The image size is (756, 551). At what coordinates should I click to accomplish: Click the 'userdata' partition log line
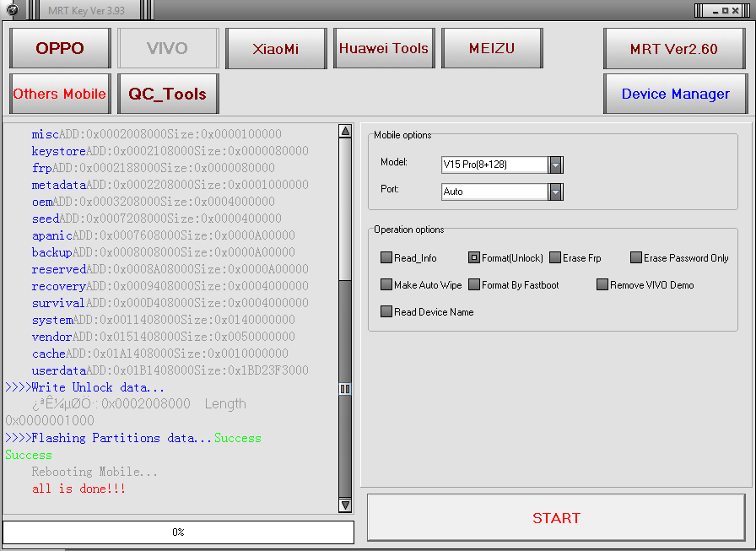coord(170,370)
